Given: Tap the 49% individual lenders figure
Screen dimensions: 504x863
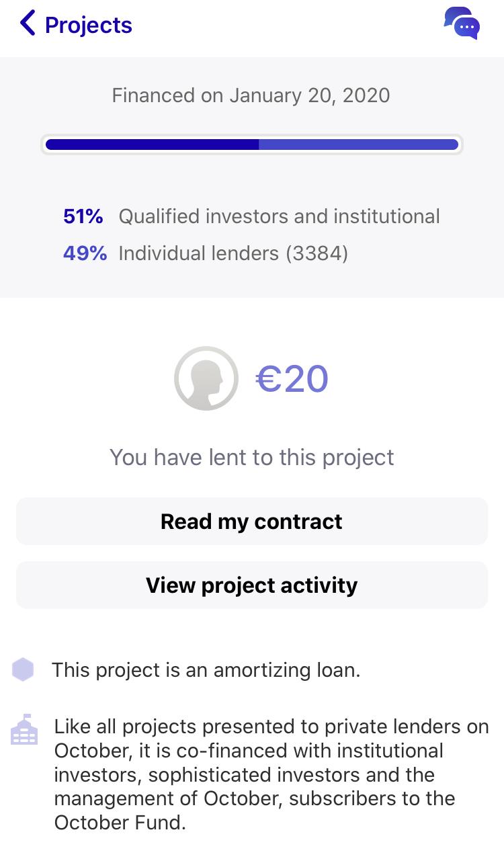Looking at the screenshot, I should [85, 253].
